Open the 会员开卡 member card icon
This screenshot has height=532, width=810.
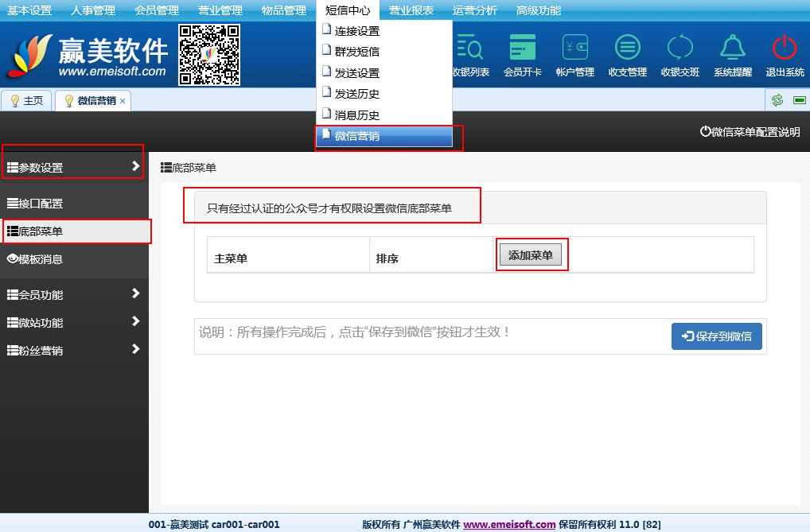tap(523, 49)
